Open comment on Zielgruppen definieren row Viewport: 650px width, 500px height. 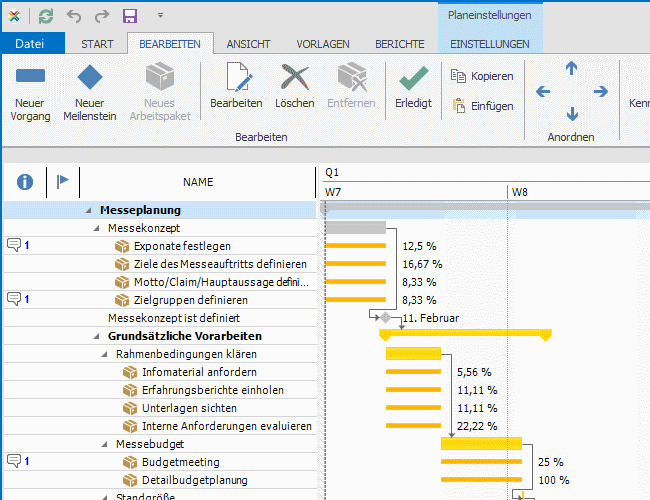(14, 299)
